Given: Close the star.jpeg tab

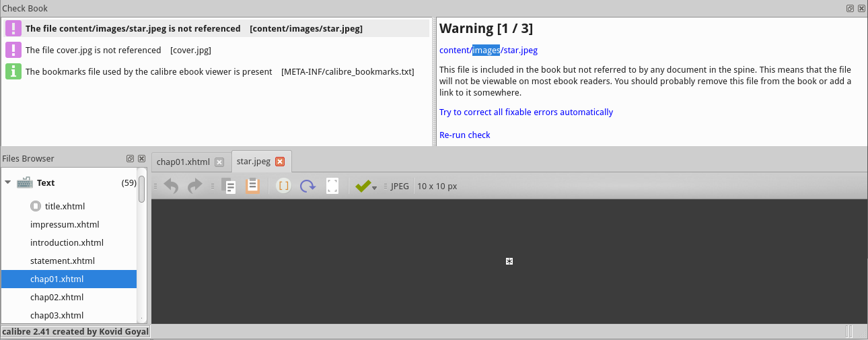Looking at the screenshot, I should 280,162.
